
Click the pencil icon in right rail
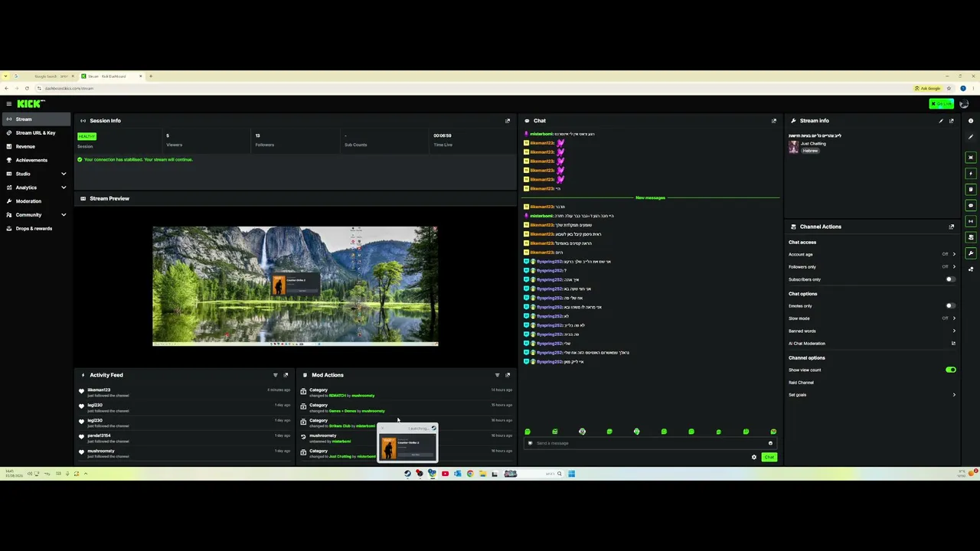point(971,137)
